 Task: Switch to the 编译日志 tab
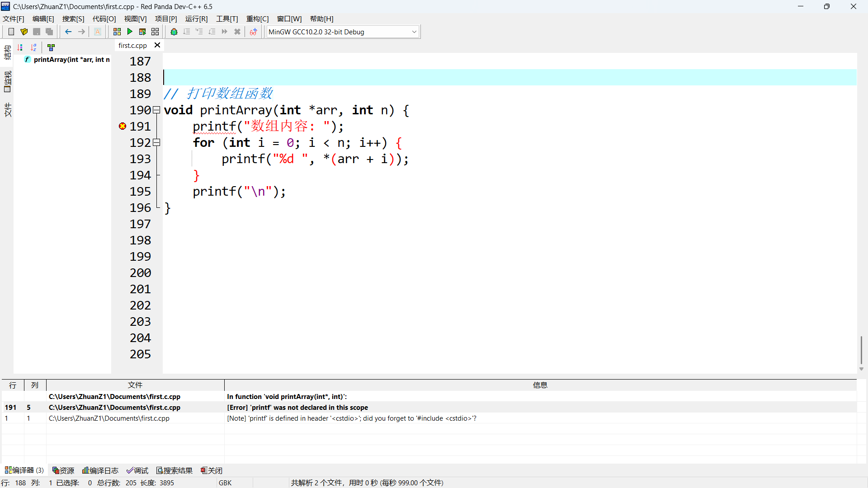coord(100,470)
